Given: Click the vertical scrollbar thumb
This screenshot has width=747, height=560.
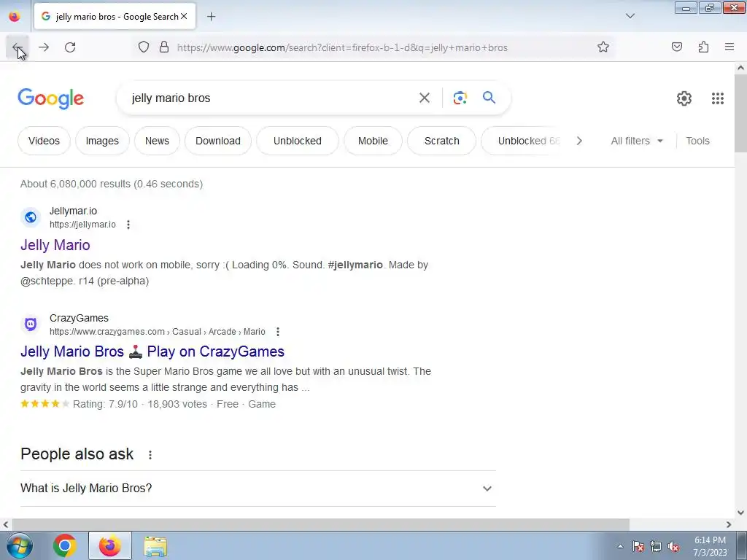Looking at the screenshot, I should click(740, 113).
